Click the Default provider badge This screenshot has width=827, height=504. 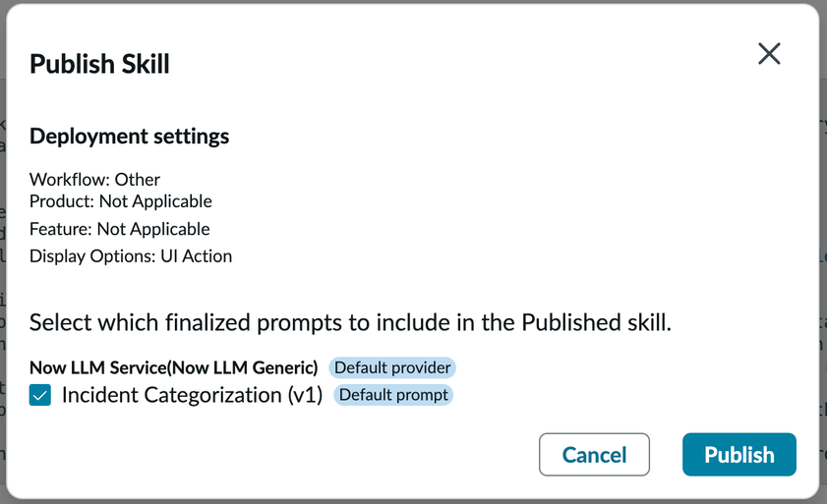392,367
